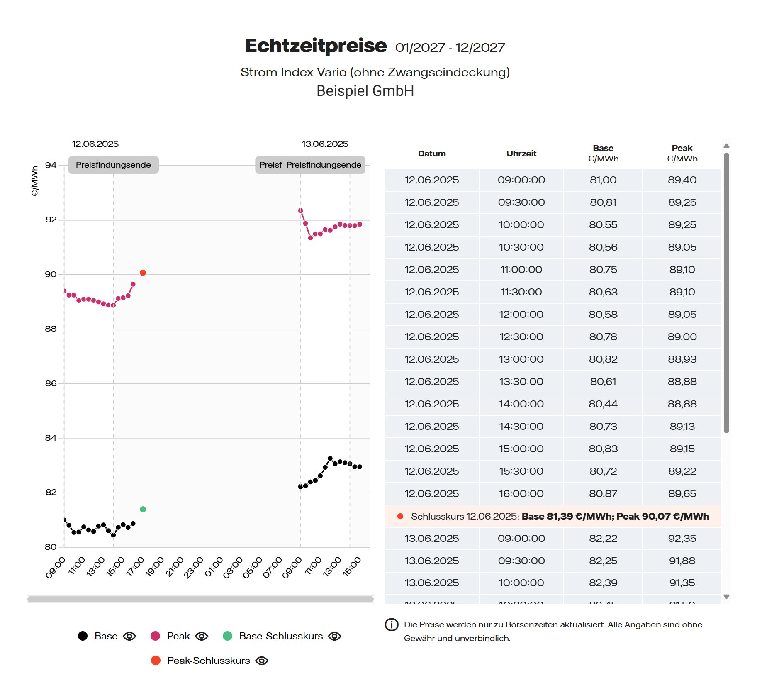Click the green Base-Schlusskurs legend dot
The width and height of the screenshot is (757, 700).
tap(227, 636)
